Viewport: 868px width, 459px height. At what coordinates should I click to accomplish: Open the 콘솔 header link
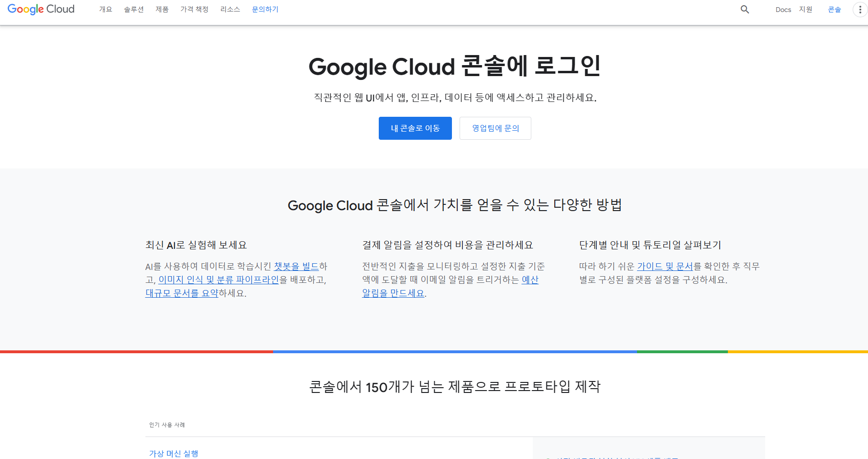[x=835, y=9]
